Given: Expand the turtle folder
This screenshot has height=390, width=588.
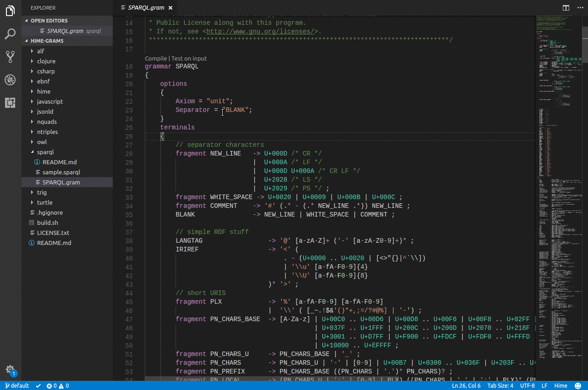Looking at the screenshot, I should coord(44,202).
